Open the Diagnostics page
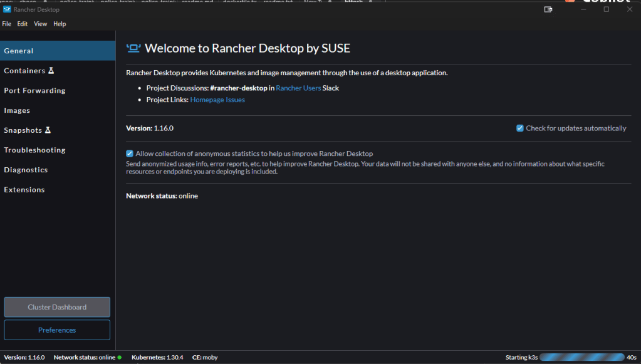This screenshot has height=364, width=641. [x=58, y=170]
